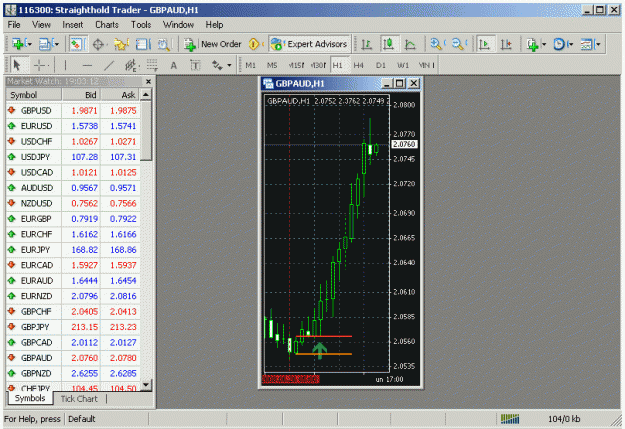Click the Zoom In magnifier icon
The image size is (625, 429).
coord(436,44)
